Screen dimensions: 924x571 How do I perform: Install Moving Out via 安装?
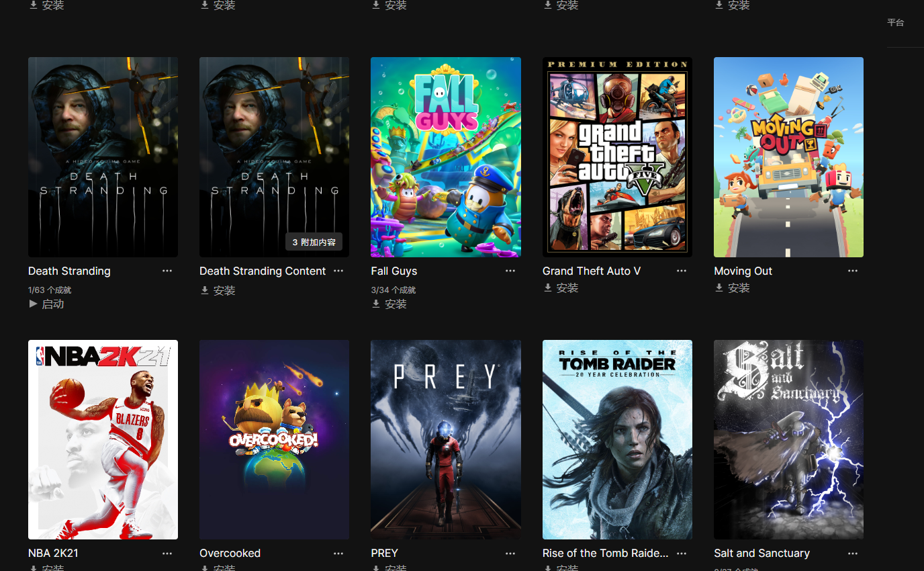732,288
